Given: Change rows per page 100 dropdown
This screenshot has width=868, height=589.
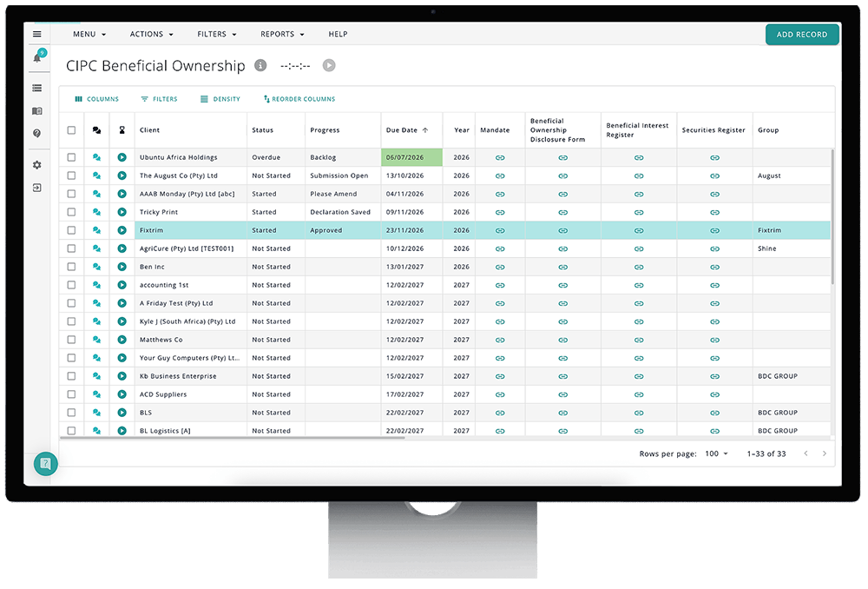Looking at the screenshot, I should 716,453.
